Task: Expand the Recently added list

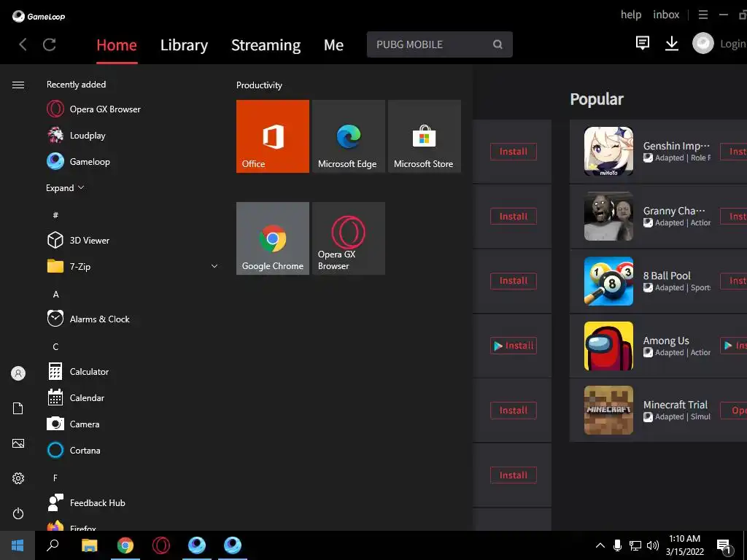Action: click(x=65, y=187)
